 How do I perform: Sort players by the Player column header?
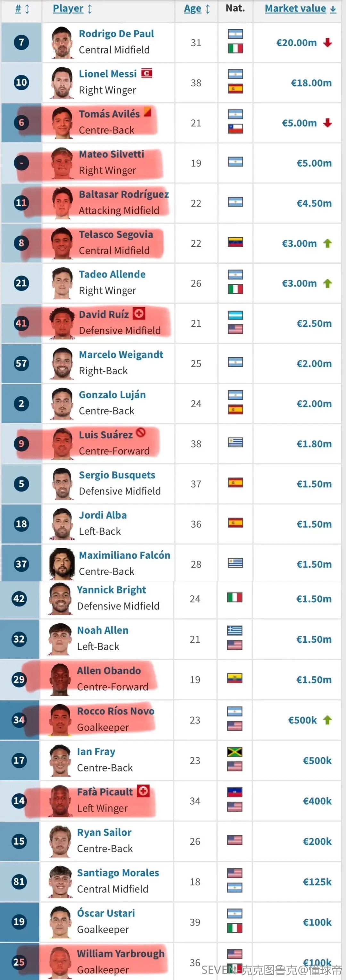click(x=72, y=9)
